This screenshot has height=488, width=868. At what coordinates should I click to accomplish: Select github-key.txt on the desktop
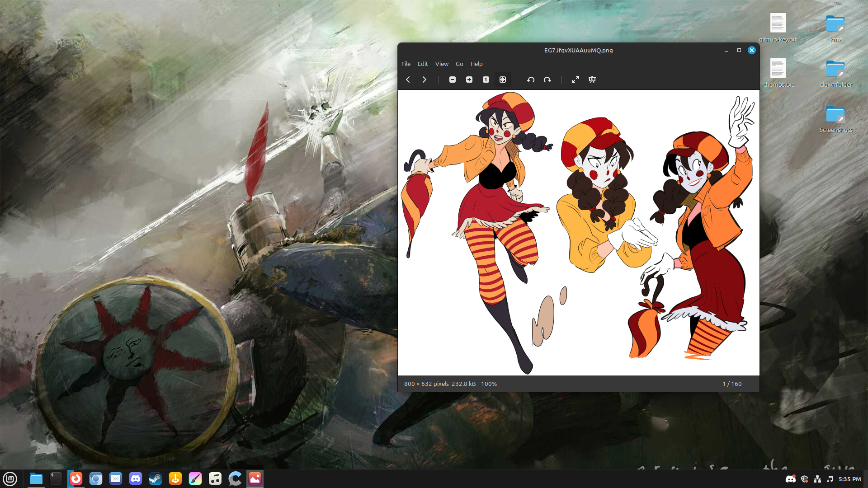(778, 28)
